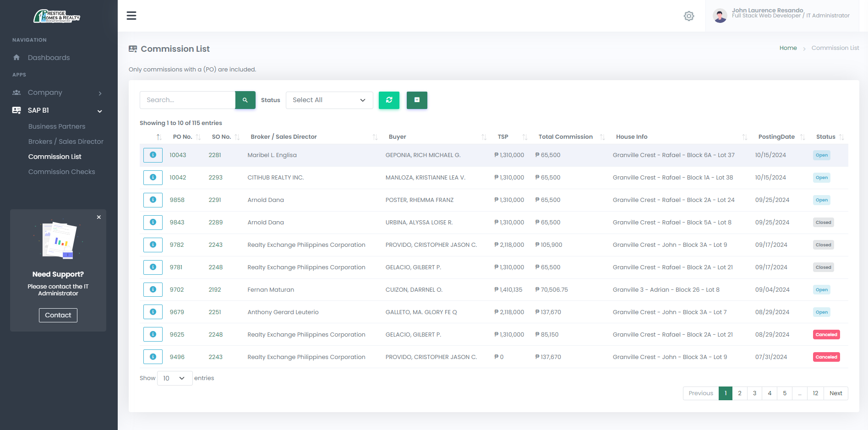Click the hamburger menu icon
The height and width of the screenshot is (430, 868).
tap(131, 16)
